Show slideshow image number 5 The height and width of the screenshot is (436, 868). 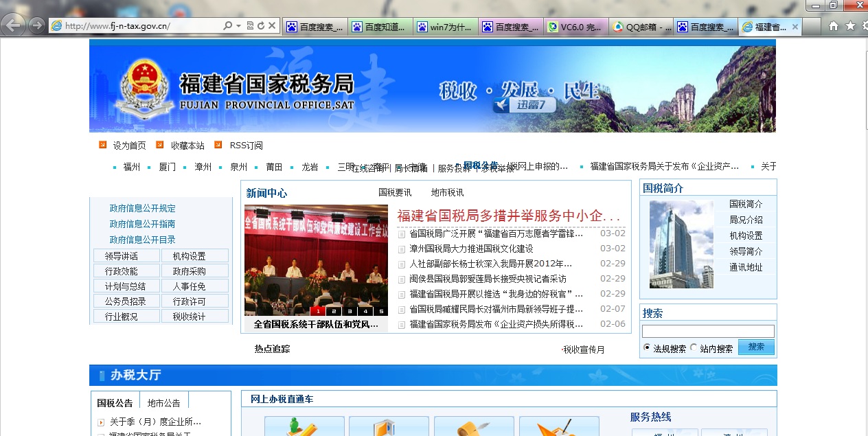(x=381, y=311)
